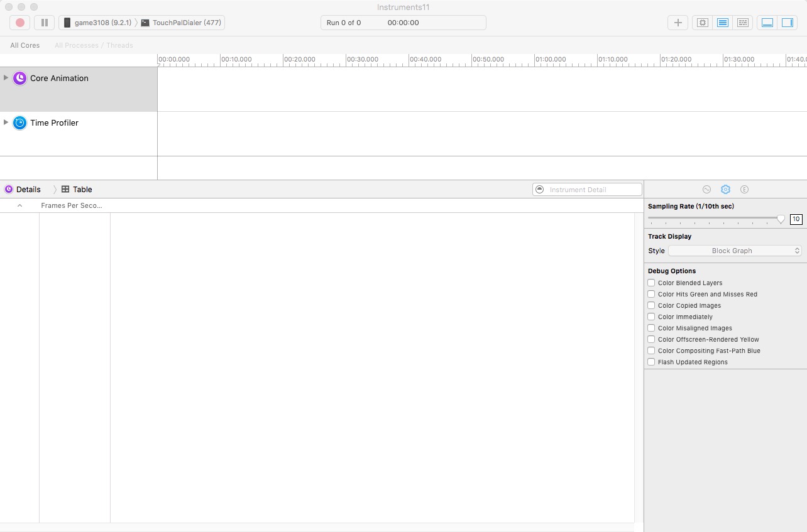Switch to the Threads strategy view
Viewport: 807px width, 532px height.
point(743,23)
